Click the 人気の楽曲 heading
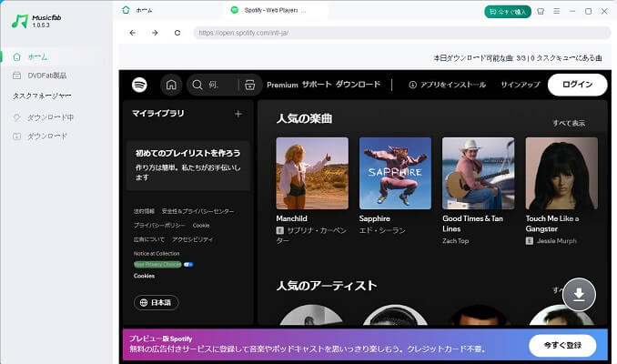This screenshot has width=617, height=364. pos(304,118)
